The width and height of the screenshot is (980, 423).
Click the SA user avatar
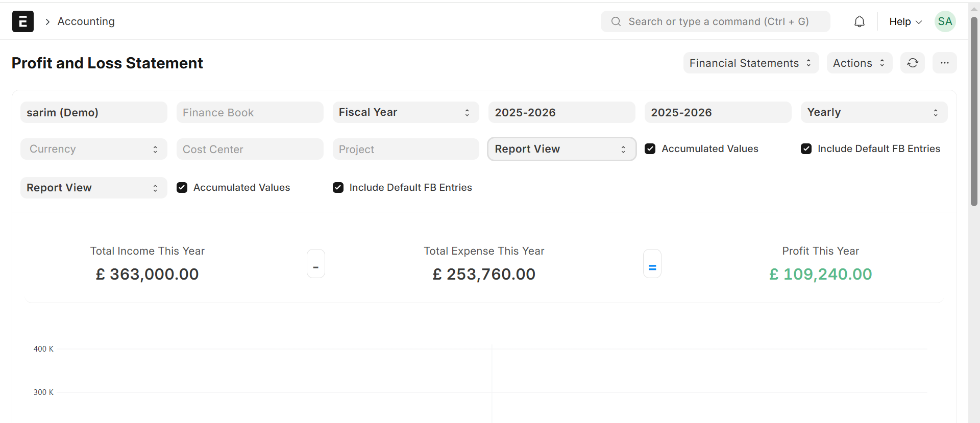click(x=945, y=21)
